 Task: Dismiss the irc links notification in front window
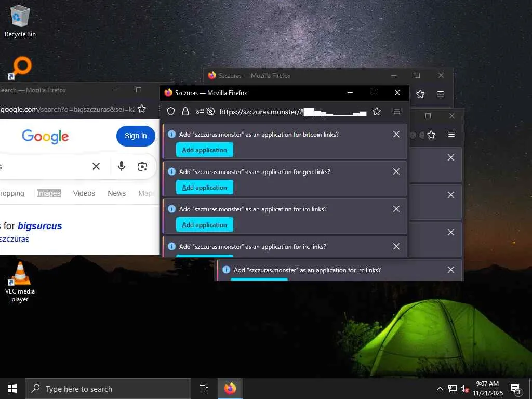tap(396, 246)
